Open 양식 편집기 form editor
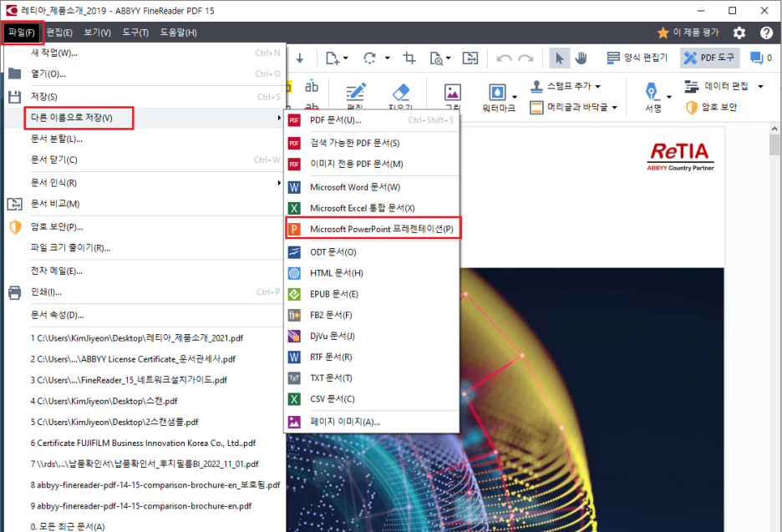Image resolution: width=782 pixels, height=532 pixels. click(x=637, y=58)
